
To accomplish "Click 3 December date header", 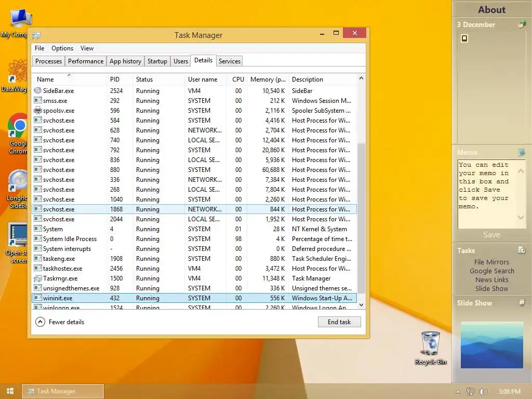I will click(x=476, y=24).
